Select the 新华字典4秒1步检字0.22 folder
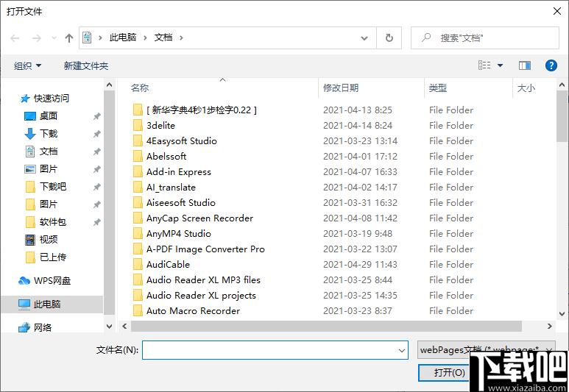The width and height of the screenshot is (569, 392). click(x=202, y=110)
